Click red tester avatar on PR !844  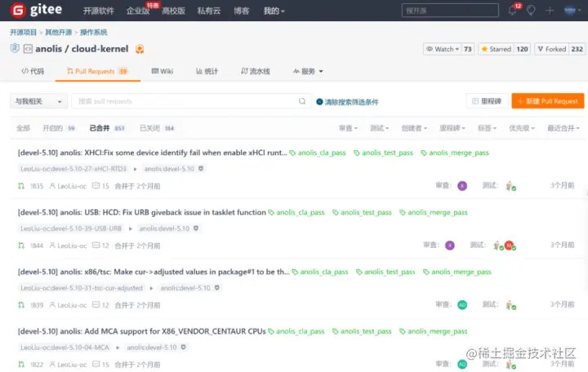[x=509, y=245]
